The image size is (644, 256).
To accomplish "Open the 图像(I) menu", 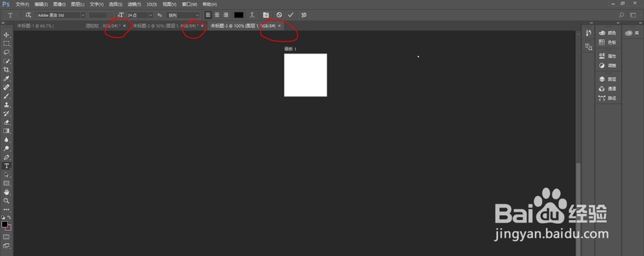I will (x=59, y=4).
